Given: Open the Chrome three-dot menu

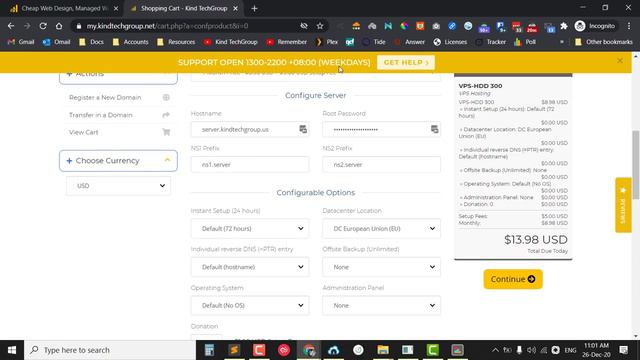Looking at the screenshot, I should click(x=629, y=26).
